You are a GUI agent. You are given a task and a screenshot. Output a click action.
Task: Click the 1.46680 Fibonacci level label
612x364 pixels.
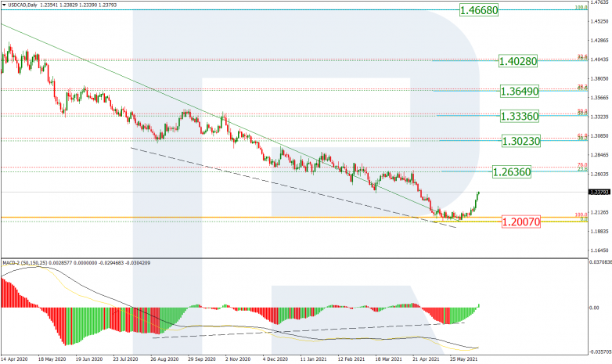tap(479, 10)
